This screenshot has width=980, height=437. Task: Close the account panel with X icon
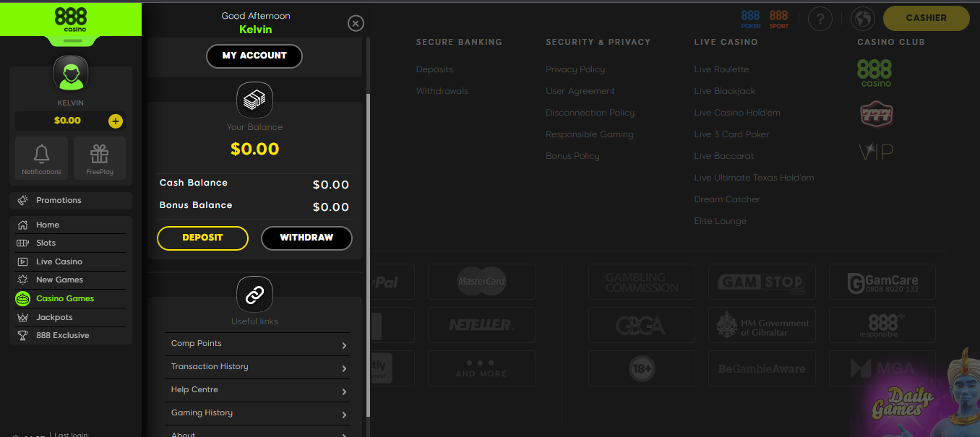pos(356,24)
